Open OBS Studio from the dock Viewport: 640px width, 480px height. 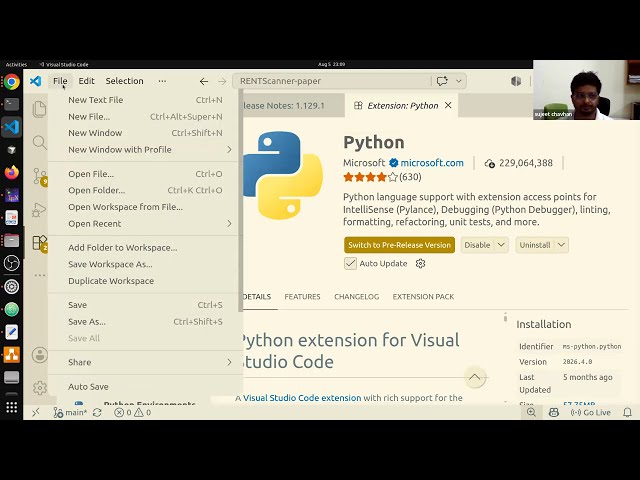[x=11, y=263]
